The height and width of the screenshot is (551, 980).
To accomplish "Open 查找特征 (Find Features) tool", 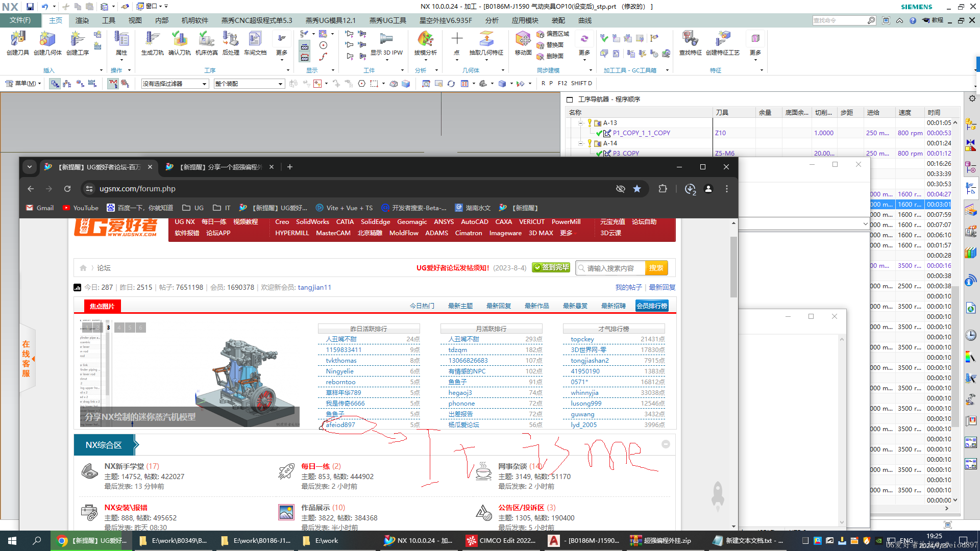I will click(691, 43).
